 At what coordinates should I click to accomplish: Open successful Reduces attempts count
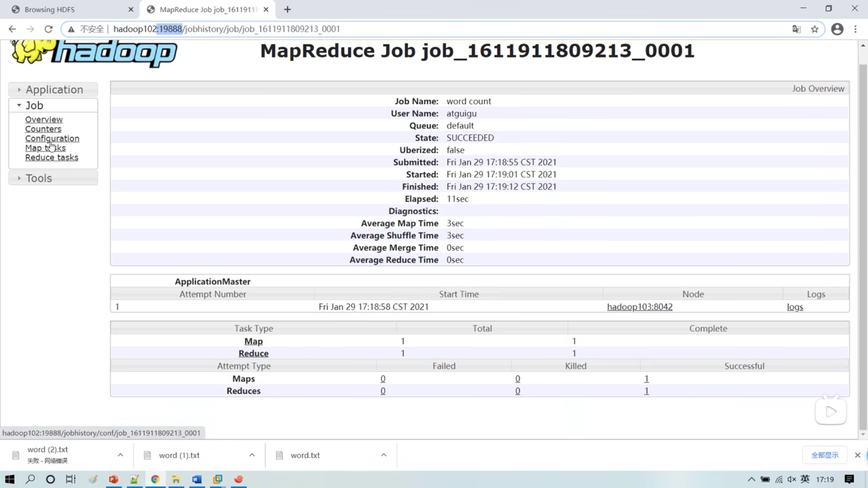click(646, 391)
